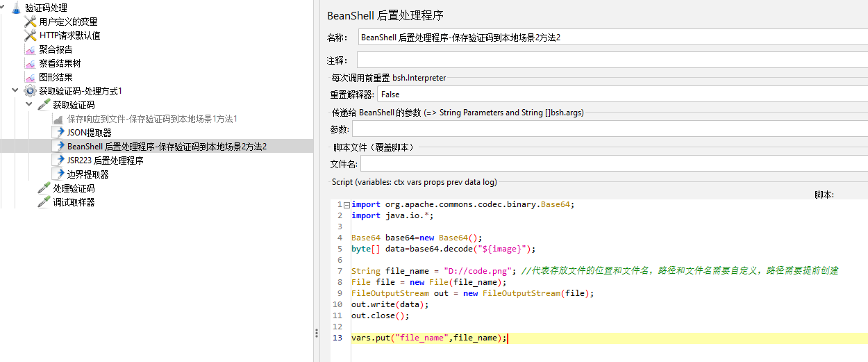868x362 pixels.
Task: Toggle code folding at script line 1
Action: pyautogui.click(x=346, y=204)
